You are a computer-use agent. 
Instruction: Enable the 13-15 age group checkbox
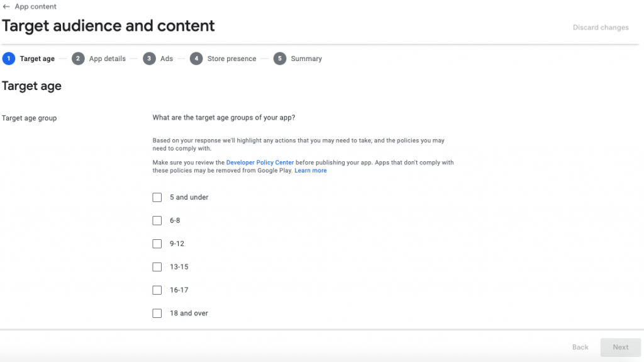(x=157, y=267)
